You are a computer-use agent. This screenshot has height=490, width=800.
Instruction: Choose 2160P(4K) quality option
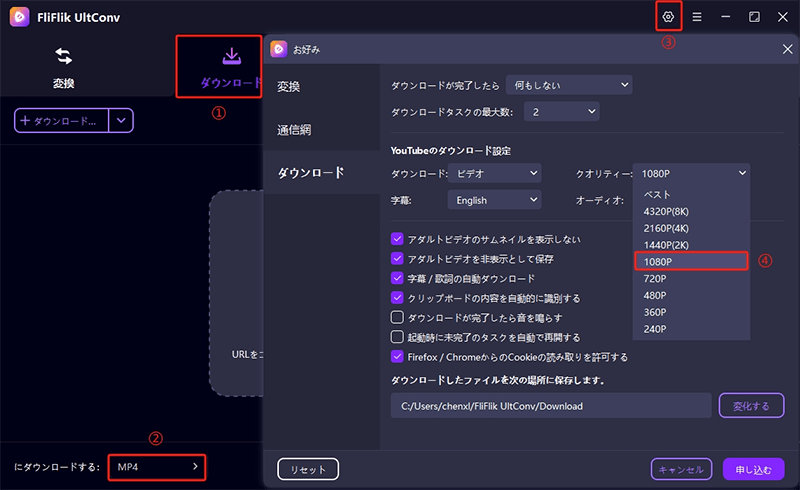coord(691,228)
